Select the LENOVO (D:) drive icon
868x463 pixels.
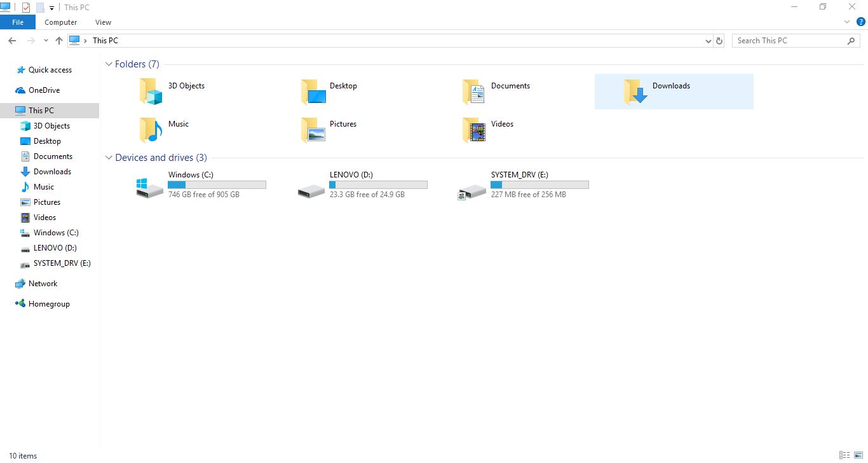311,190
